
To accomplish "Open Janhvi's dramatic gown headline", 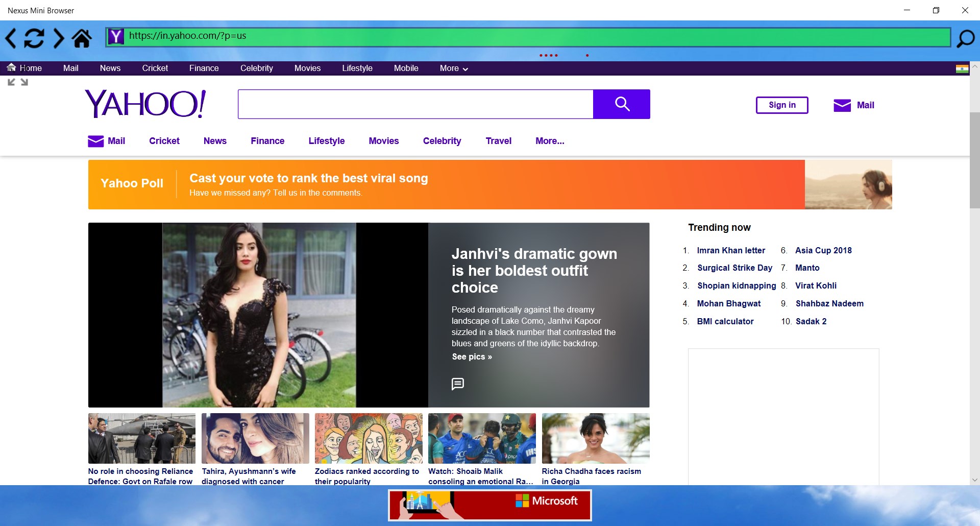I will (534, 271).
